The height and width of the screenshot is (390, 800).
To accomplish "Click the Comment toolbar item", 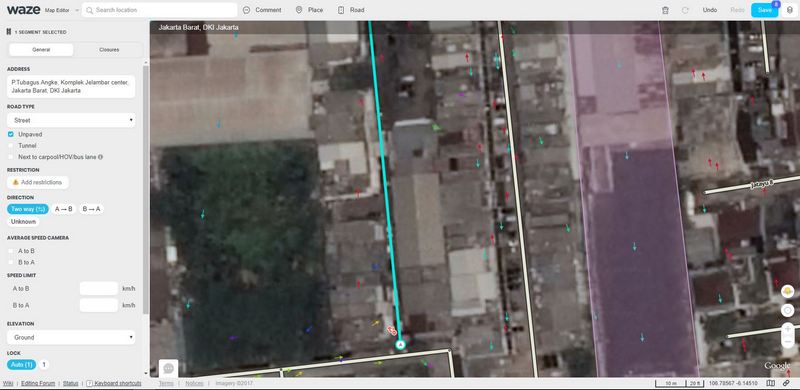I will point(262,10).
